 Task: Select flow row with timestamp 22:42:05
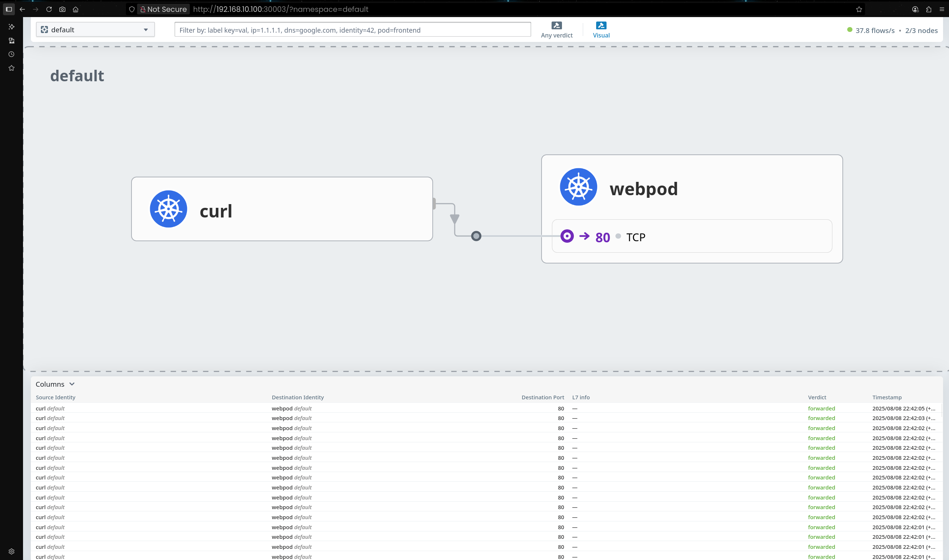click(x=487, y=408)
